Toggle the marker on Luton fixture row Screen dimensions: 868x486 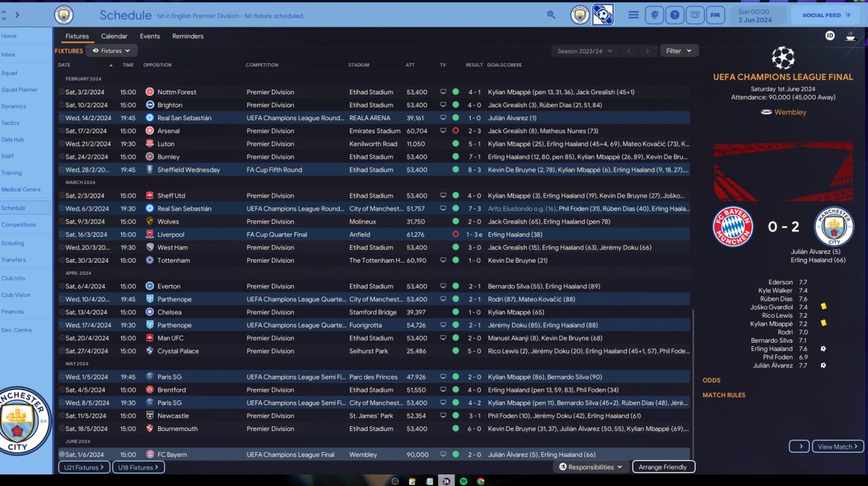click(x=62, y=144)
